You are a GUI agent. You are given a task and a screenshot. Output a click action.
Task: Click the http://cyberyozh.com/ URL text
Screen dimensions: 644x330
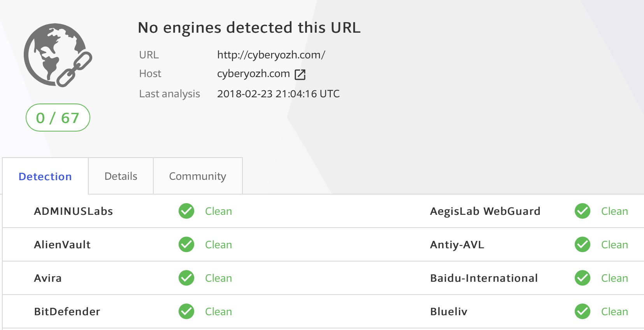click(271, 55)
